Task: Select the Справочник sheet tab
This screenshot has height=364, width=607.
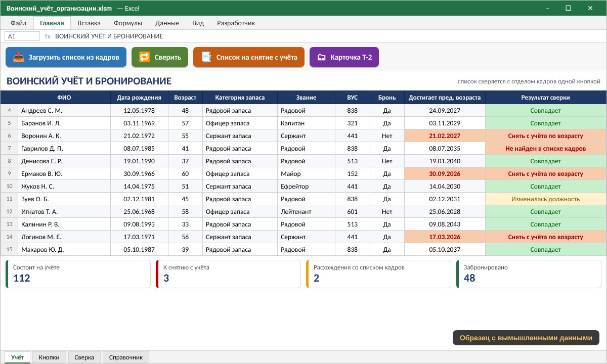Action: (x=126, y=357)
